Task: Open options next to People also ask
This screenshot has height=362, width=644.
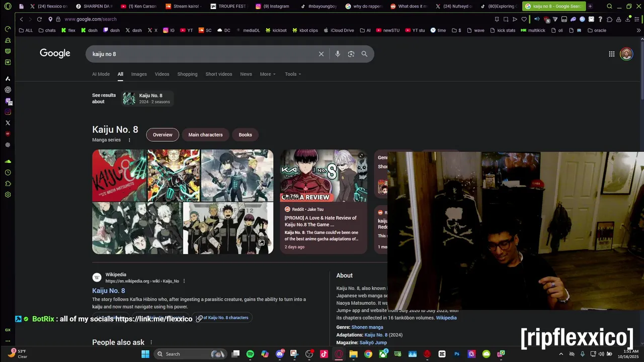Action: pyautogui.click(x=151, y=342)
